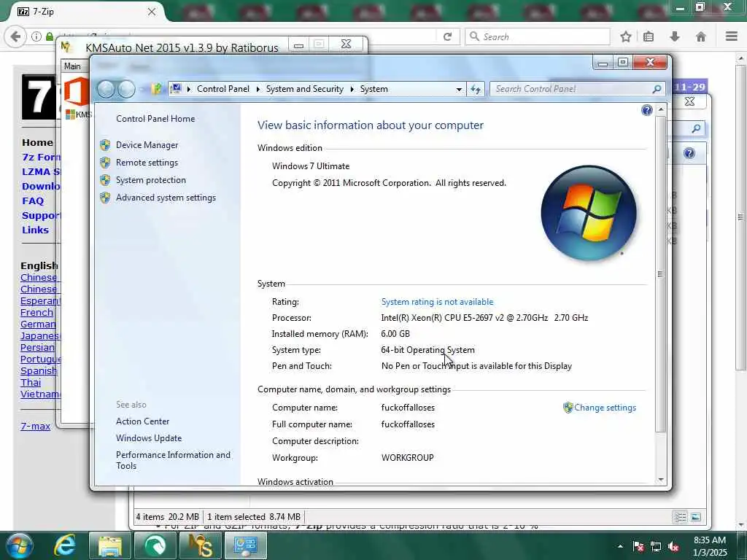Go to Control Panel Home
This screenshot has width=747, height=560.
155,119
